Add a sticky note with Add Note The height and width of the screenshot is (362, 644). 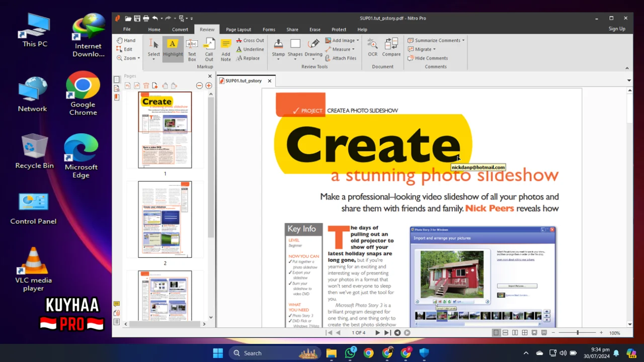226,49
